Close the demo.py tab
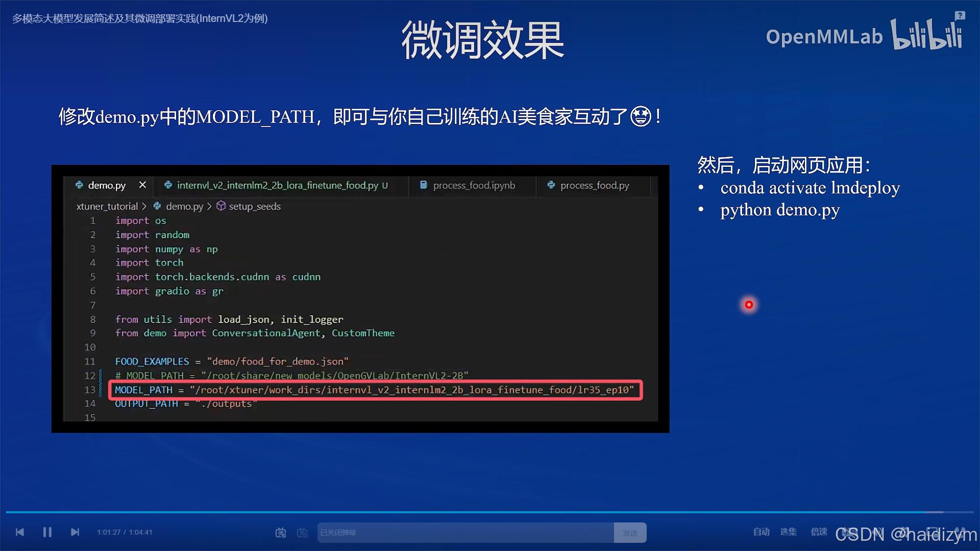This screenshot has width=980, height=551. (x=142, y=185)
